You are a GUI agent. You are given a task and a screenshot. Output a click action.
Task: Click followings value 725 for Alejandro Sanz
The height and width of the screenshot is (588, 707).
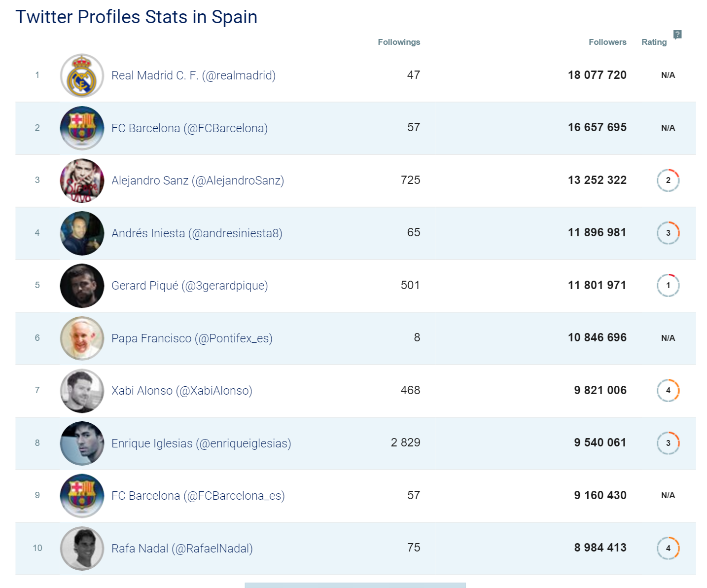coord(410,180)
